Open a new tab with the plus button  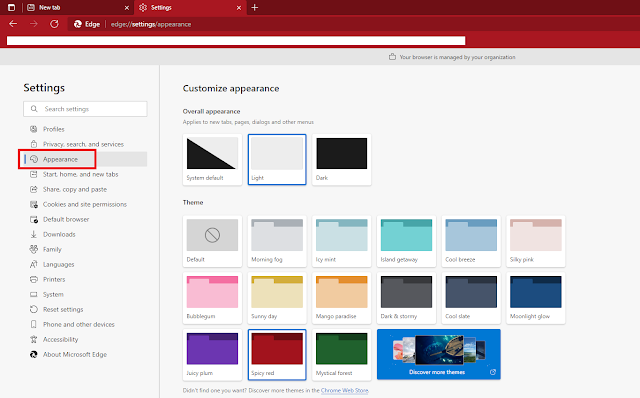click(255, 7)
